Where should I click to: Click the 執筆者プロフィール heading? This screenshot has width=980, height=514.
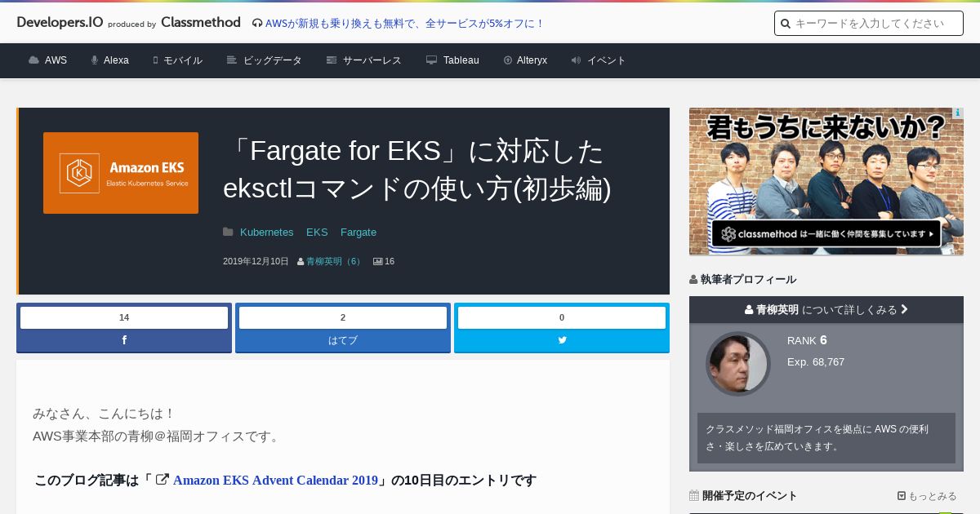coord(748,280)
